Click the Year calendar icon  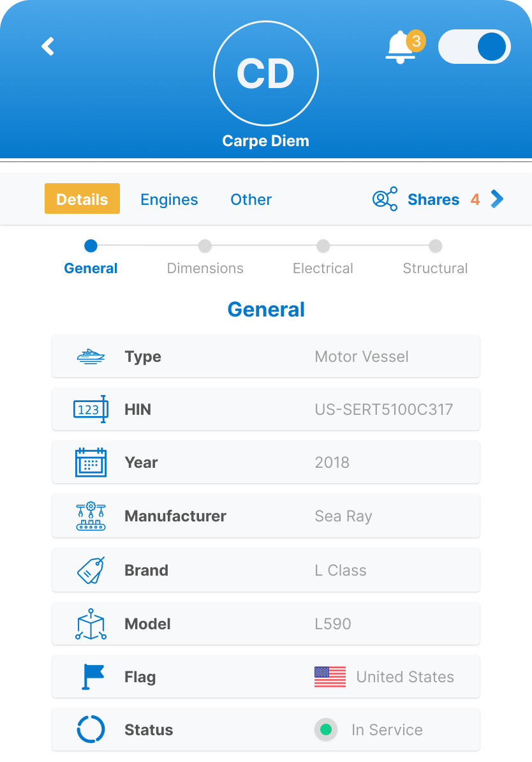click(x=91, y=463)
